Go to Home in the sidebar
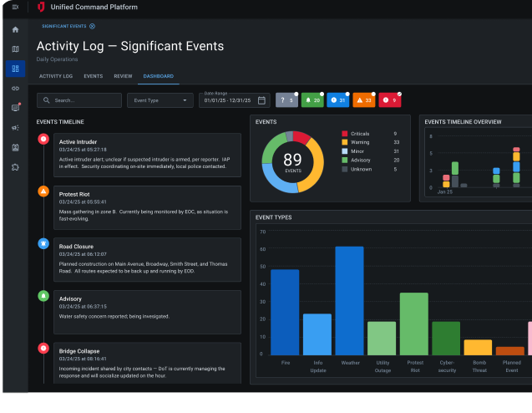The image size is (532, 413). click(15, 30)
